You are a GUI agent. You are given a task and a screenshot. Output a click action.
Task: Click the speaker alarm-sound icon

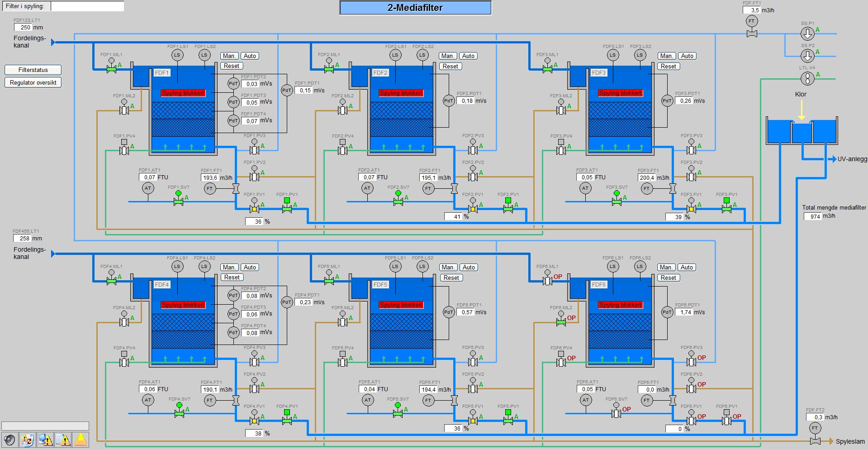pyautogui.click(x=9, y=440)
